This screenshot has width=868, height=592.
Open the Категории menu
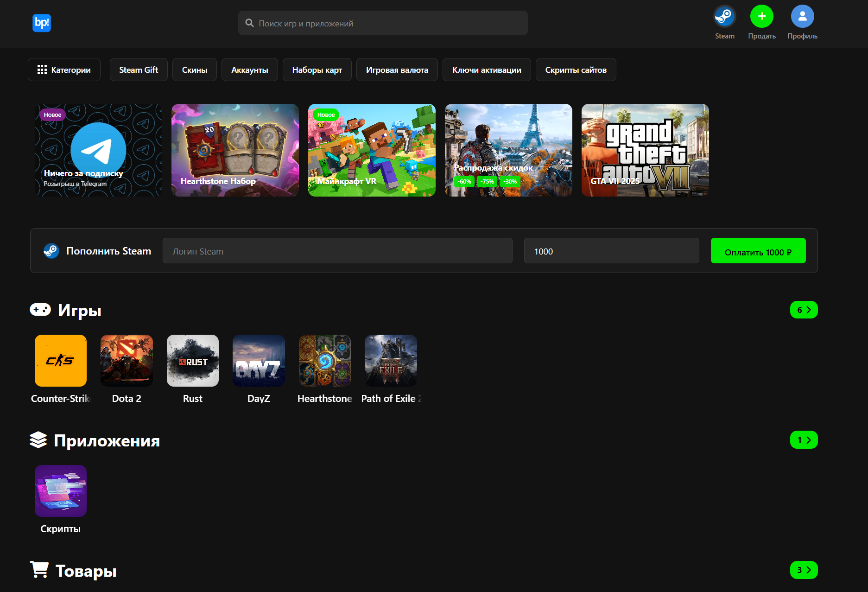click(64, 70)
